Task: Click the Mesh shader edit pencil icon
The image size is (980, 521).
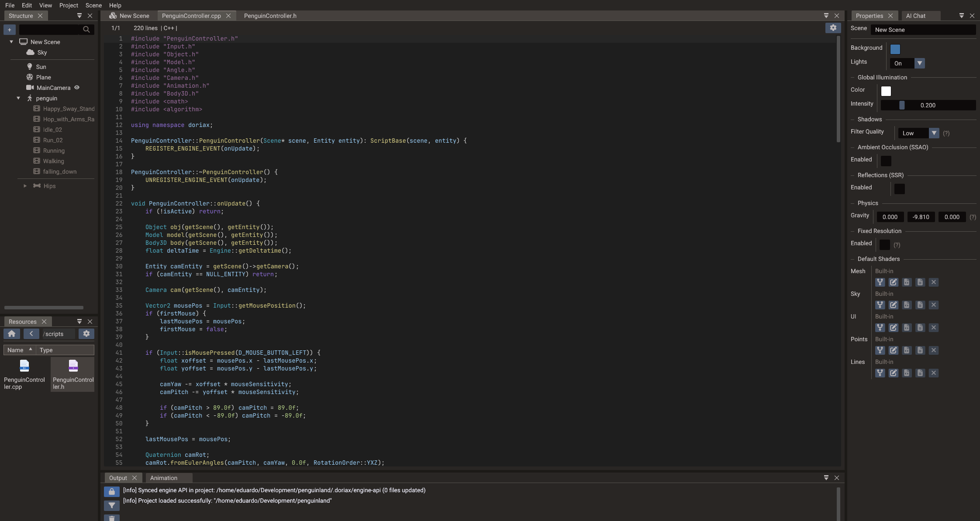Action: coord(894,282)
